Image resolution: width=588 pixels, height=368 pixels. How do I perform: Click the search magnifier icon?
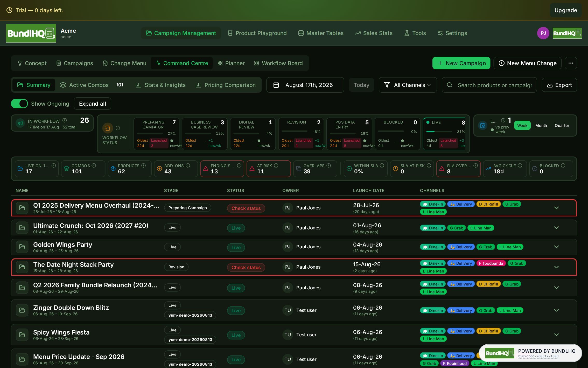click(x=450, y=85)
